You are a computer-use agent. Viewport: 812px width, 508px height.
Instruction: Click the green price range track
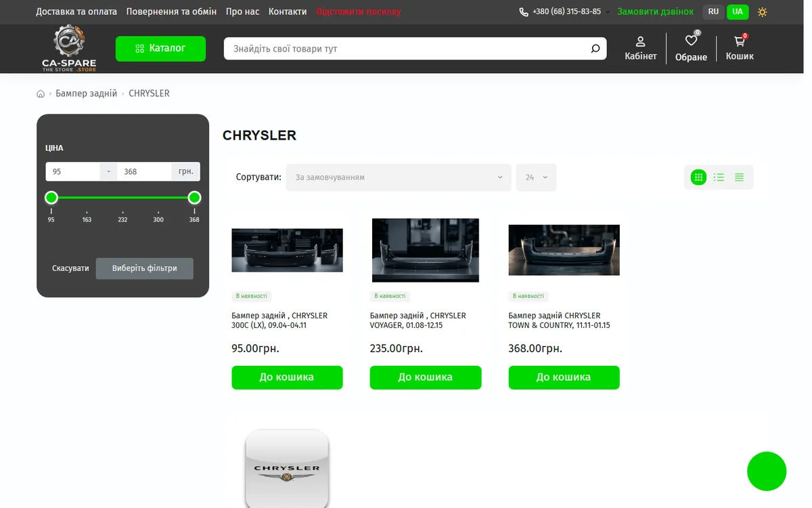click(122, 198)
